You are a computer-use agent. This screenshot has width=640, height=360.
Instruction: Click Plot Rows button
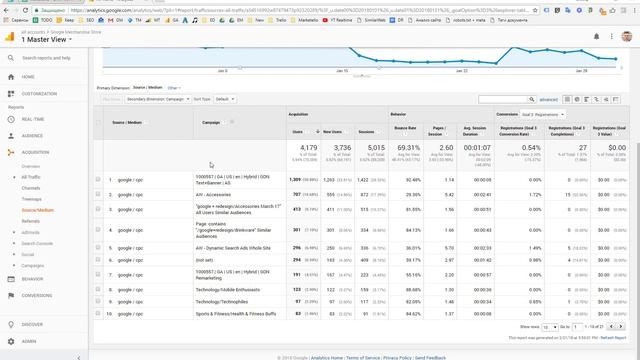click(x=111, y=99)
